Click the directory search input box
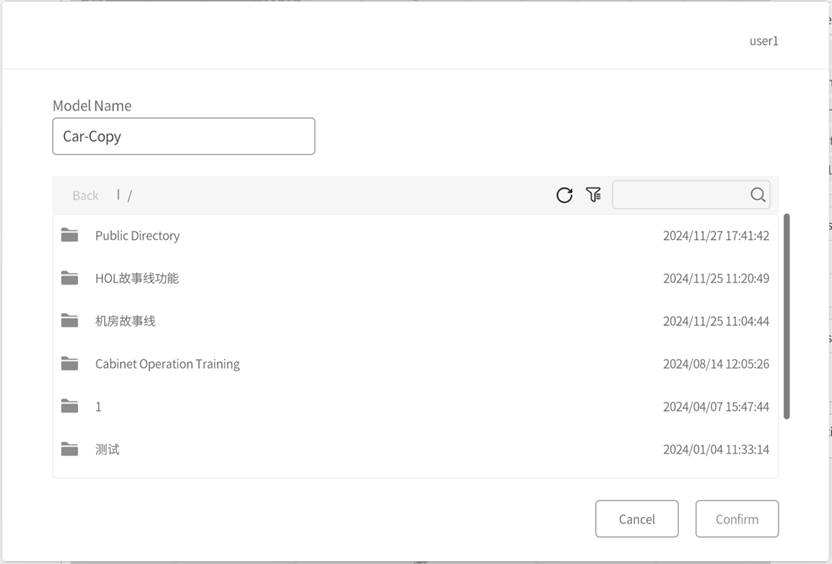The image size is (832, 564). (680, 195)
